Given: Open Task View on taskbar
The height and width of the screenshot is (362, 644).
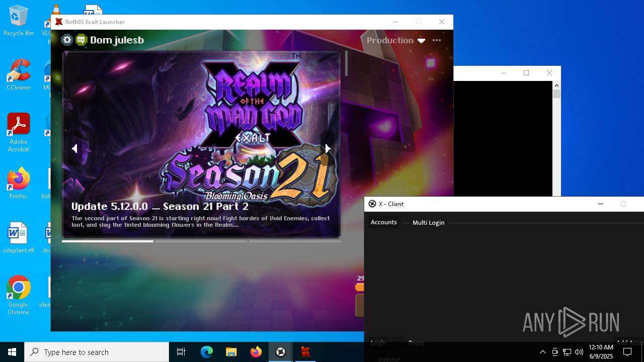Looking at the screenshot, I should pyautogui.click(x=181, y=352).
